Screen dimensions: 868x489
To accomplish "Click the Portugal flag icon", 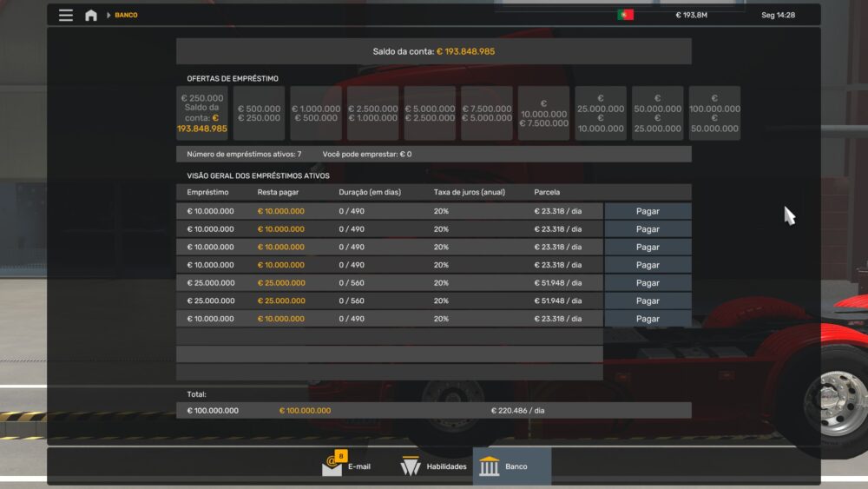I will click(x=625, y=15).
